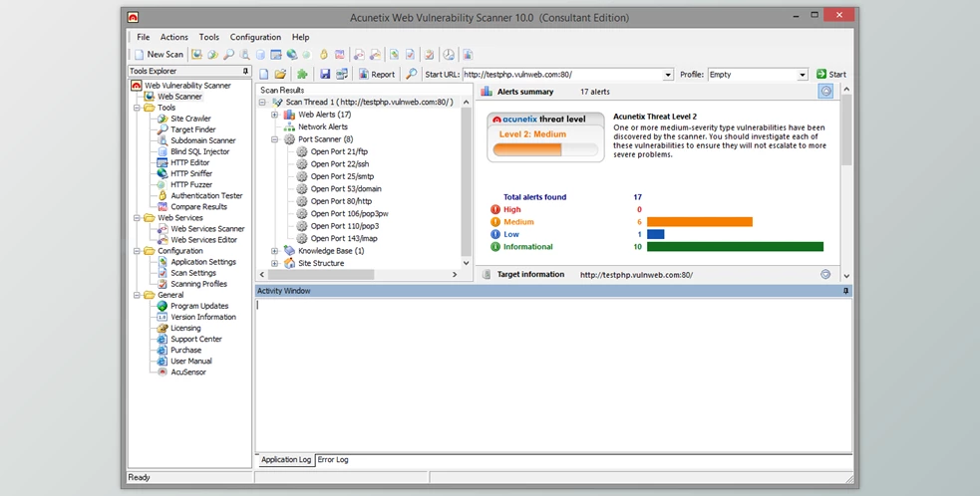Collapse the Tools folder in Tools Explorer
This screenshot has width=980, height=496.
(x=138, y=108)
